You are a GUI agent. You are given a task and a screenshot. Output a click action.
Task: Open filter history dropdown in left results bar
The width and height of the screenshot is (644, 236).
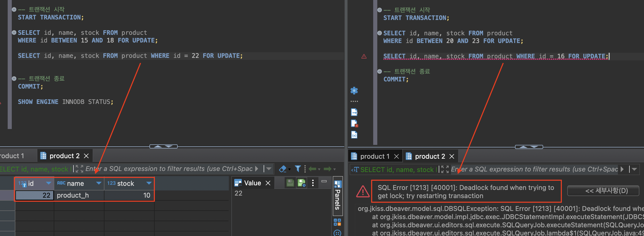[268, 169]
